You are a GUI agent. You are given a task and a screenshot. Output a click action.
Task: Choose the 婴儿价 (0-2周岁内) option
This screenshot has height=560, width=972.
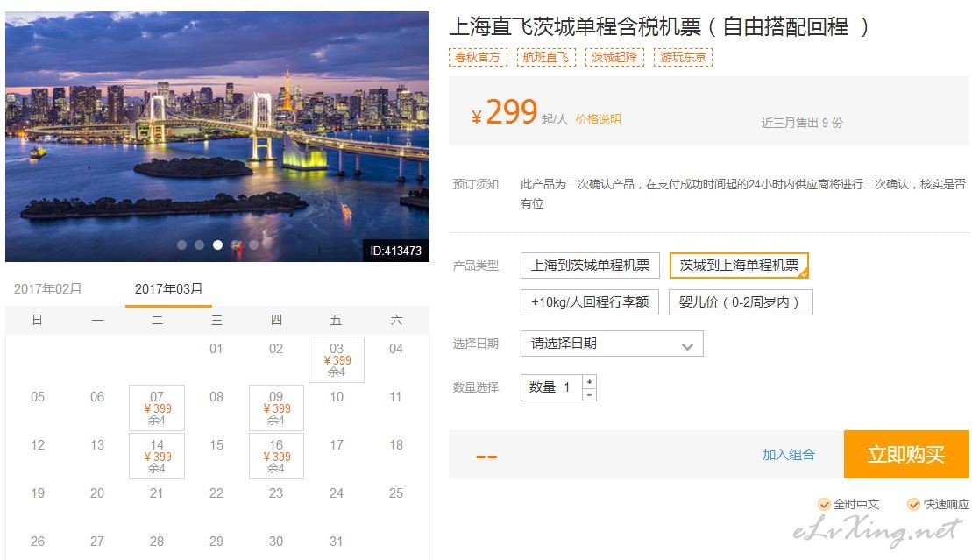(741, 302)
